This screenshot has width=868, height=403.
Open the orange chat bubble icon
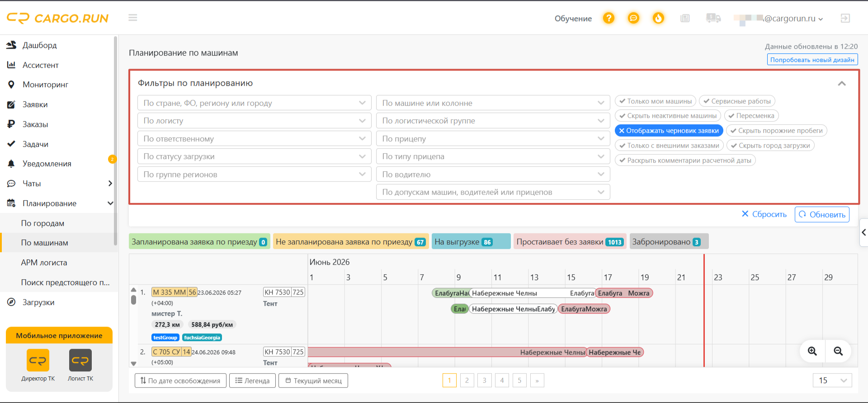point(633,18)
